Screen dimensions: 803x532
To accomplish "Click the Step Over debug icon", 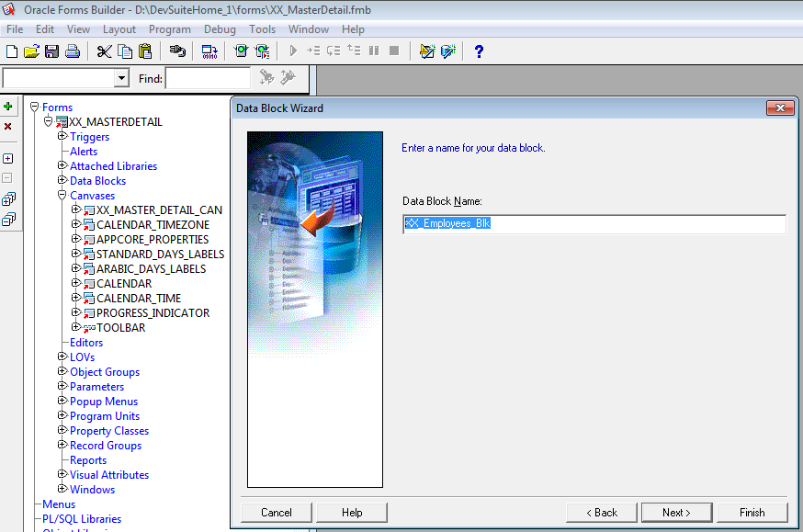I will pos(334,51).
